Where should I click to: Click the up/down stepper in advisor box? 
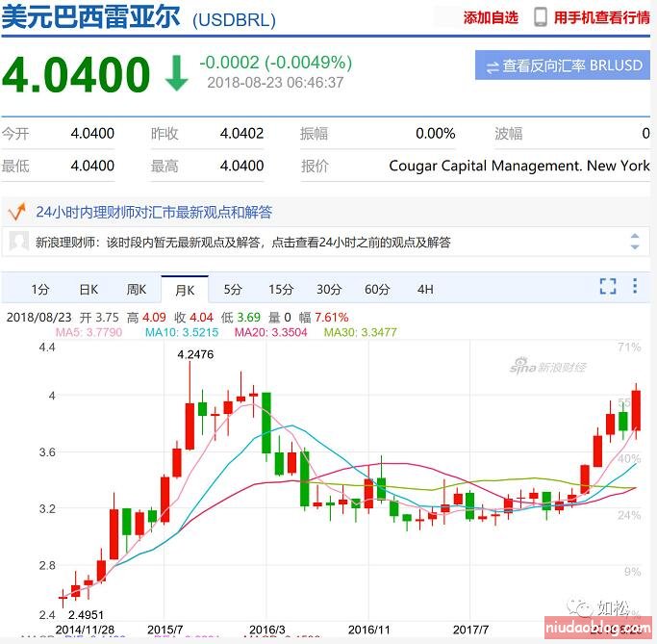(635, 242)
